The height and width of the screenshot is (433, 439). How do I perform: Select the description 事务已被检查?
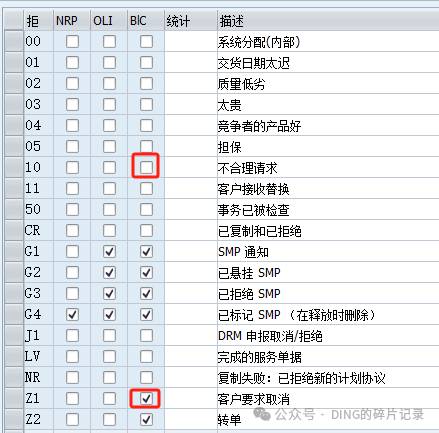point(253,210)
